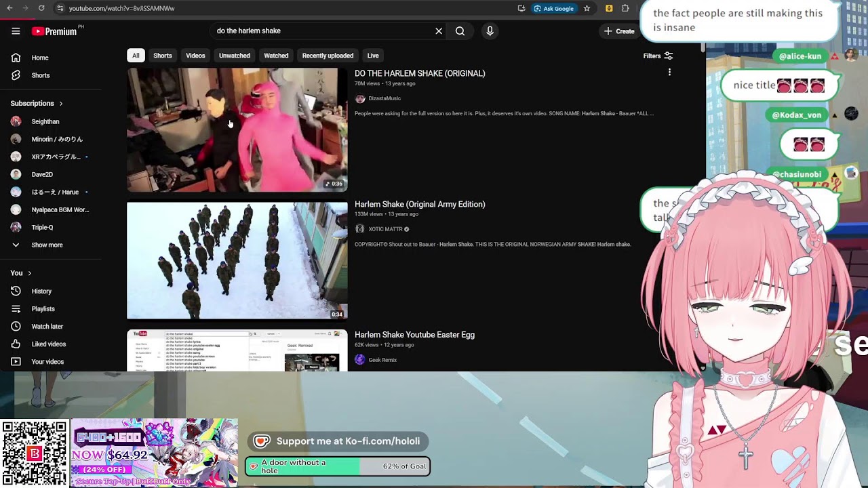Click the Create button
This screenshot has height=488, width=868.
pos(619,31)
